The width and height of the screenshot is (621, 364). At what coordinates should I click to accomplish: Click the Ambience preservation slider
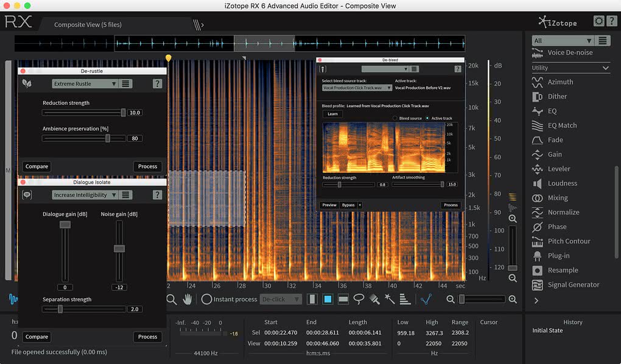(x=84, y=139)
